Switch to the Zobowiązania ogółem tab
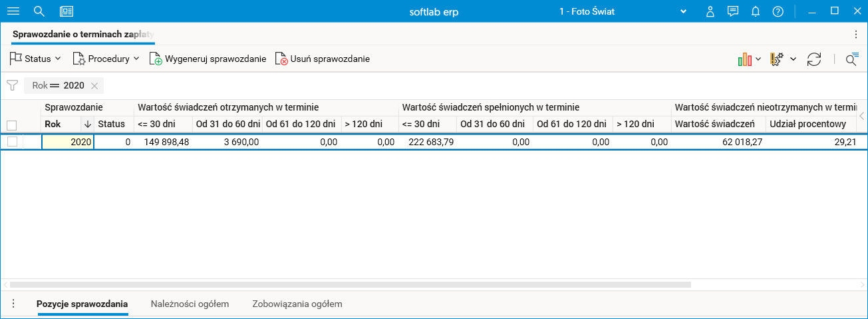 [x=297, y=304]
